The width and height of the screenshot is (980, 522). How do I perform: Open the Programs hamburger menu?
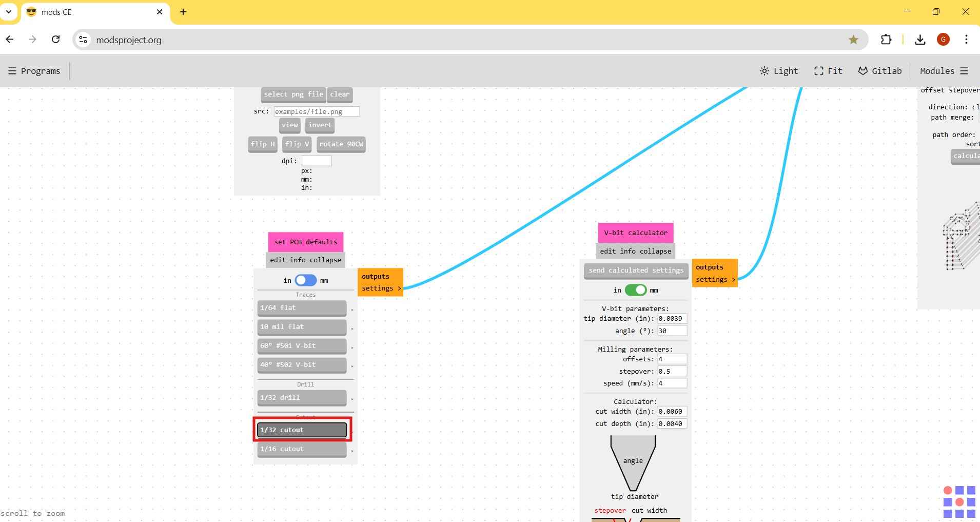coord(34,71)
